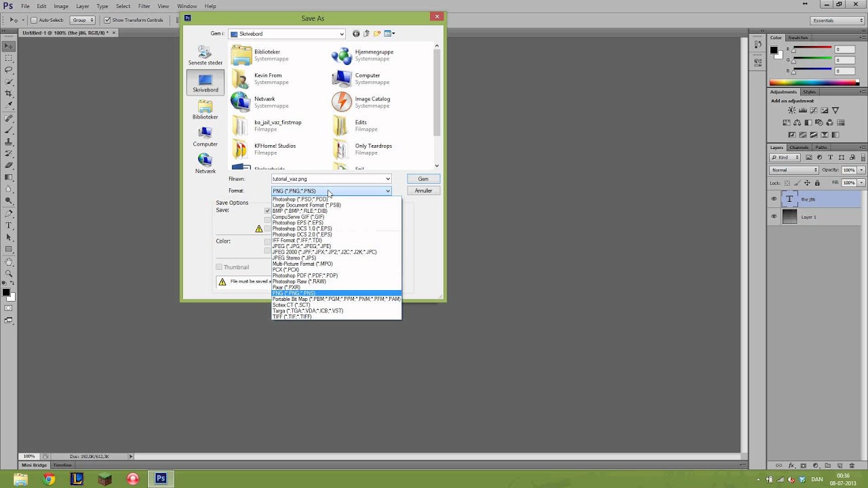The height and width of the screenshot is (488, 868).
Task: Click the Filnavn filename input field
Action: coord(331,179)
